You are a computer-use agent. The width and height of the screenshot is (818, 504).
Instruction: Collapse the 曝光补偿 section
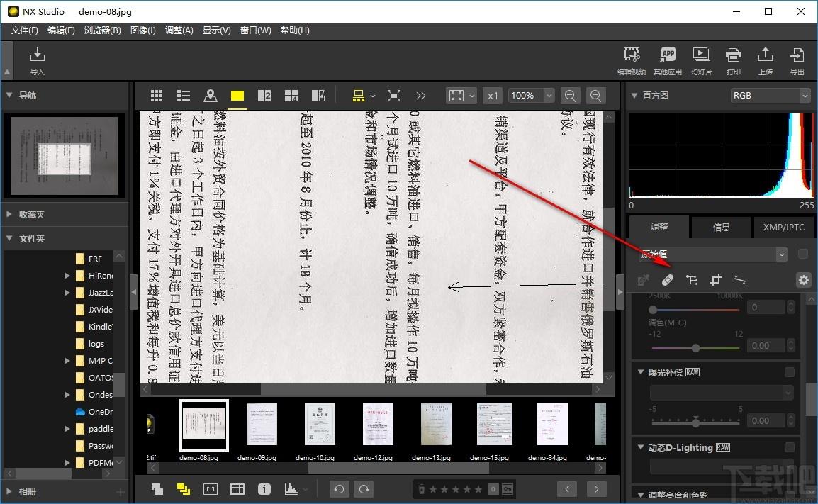click(x=641, y=372)
